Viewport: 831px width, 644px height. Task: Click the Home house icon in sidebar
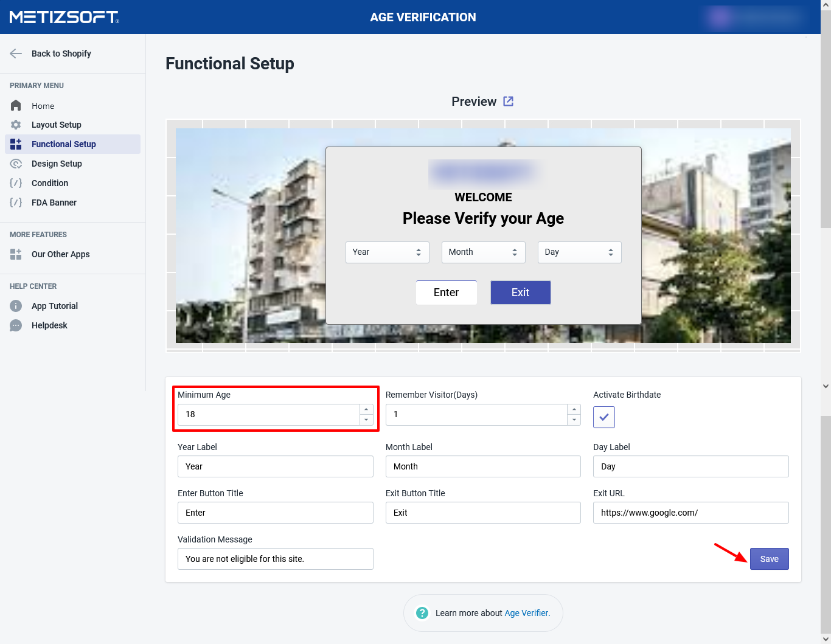tap(16, 105)
